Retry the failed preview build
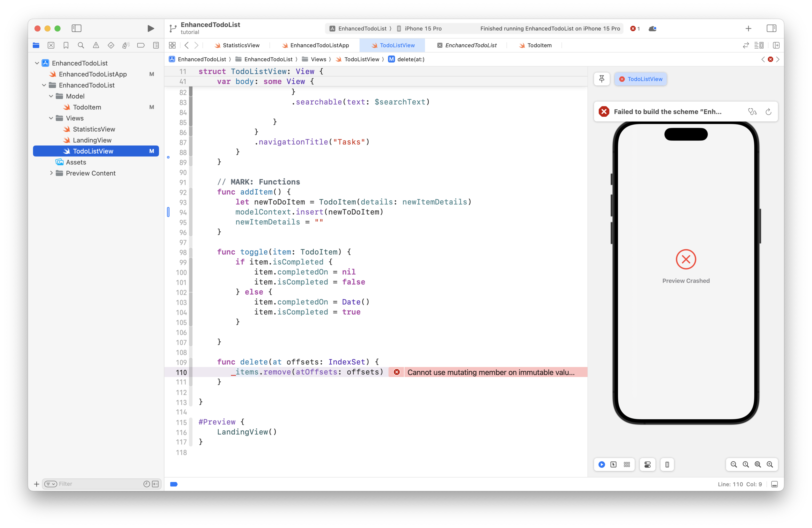 click(x=768, y=111)
